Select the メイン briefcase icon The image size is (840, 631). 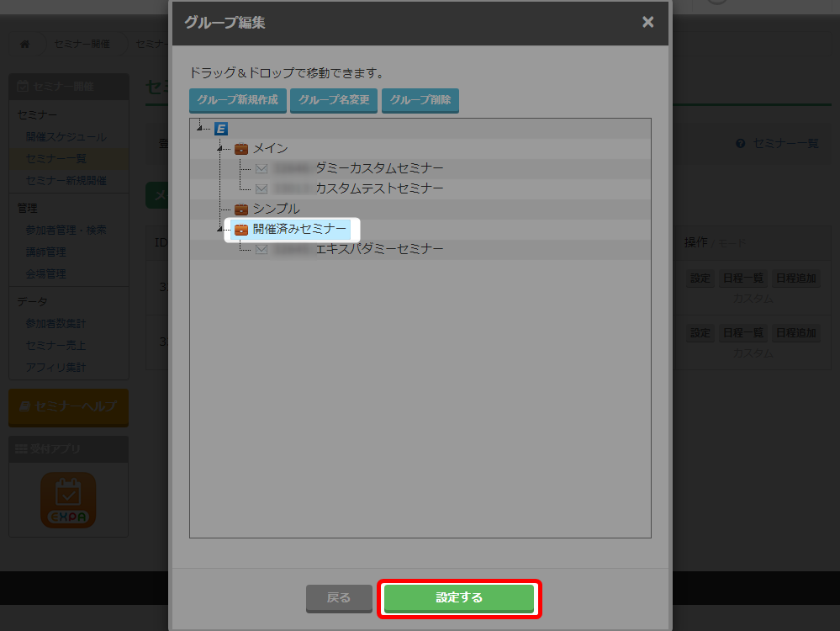(x=241, y=149)
